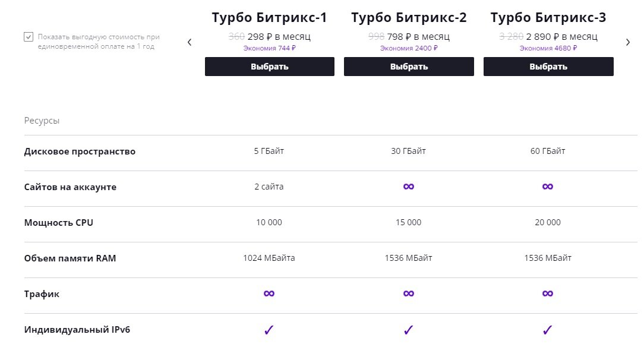Click the IPv6 checkmark under Турбо Битрикс-2

[x=409, y=329]
